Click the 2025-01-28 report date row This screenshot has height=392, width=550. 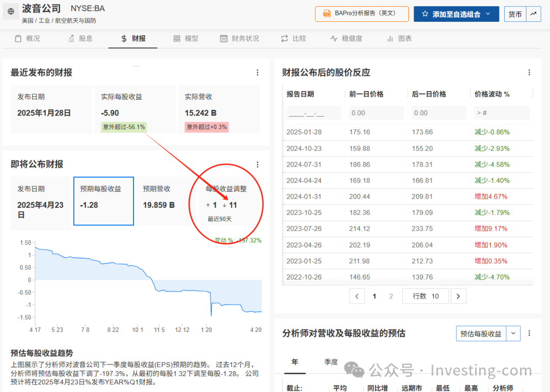pos(407,132)
